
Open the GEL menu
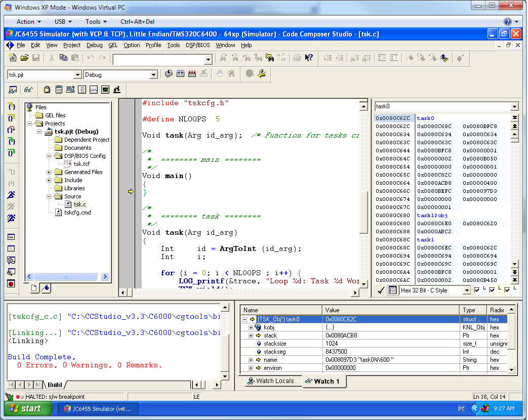[113, 45]
